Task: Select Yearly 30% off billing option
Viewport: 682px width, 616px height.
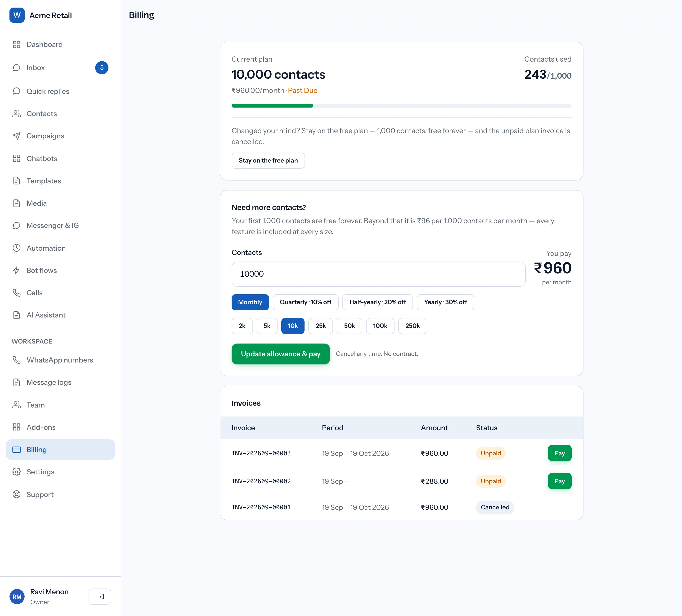Action: click(x=445, y=302)
